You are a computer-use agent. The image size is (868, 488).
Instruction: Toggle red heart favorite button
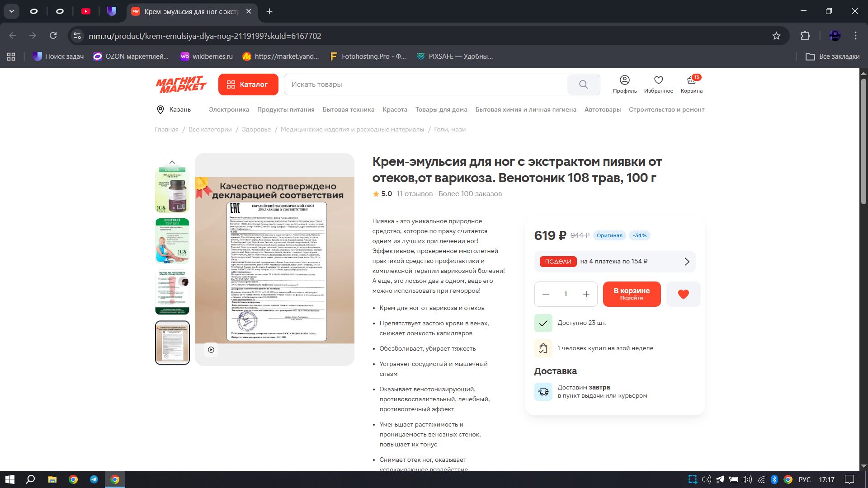click(x=683, y=294)
